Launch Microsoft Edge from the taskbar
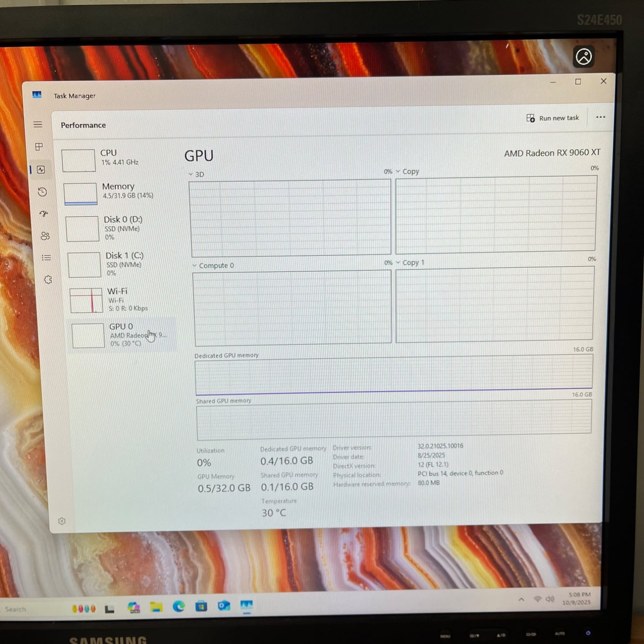Viewport: 644px width, 644px height. [178, 607]
